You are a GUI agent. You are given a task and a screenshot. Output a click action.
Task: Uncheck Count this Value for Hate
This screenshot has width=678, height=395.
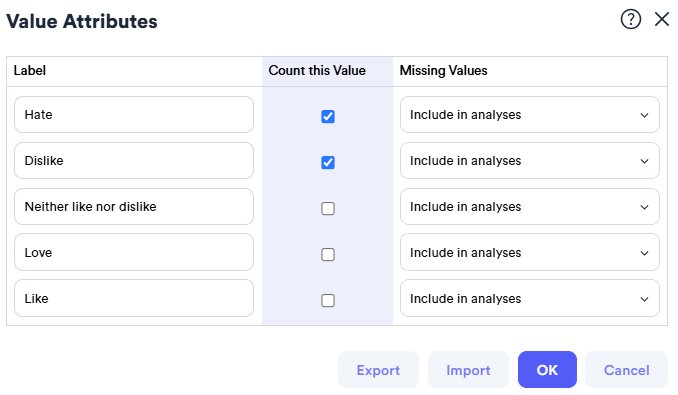[x=328, y=116]
